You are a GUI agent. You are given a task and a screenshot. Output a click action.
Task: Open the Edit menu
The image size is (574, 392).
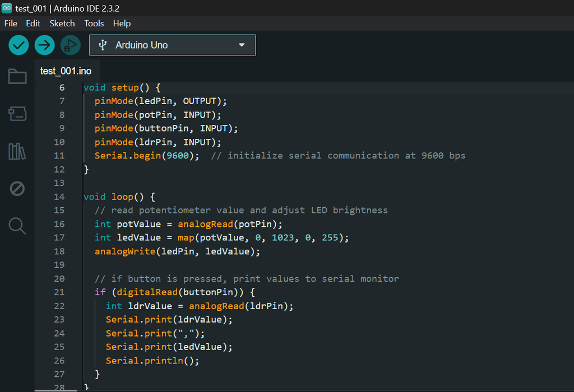(33, 24)
